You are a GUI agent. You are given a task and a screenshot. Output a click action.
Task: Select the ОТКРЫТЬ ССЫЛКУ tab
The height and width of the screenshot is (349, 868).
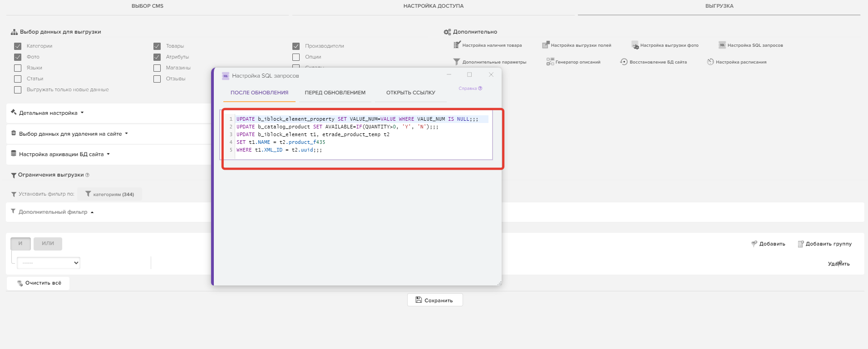pos(411,93)
